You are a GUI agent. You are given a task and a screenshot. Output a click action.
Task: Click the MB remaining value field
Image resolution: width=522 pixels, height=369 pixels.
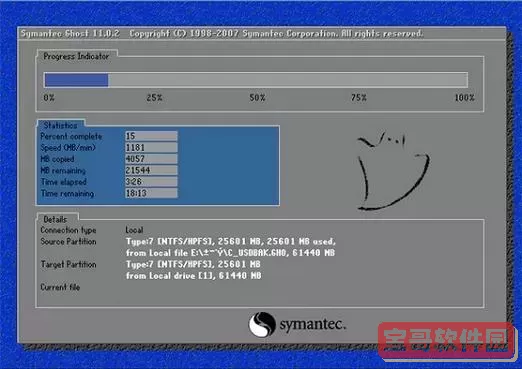(151, 170)
